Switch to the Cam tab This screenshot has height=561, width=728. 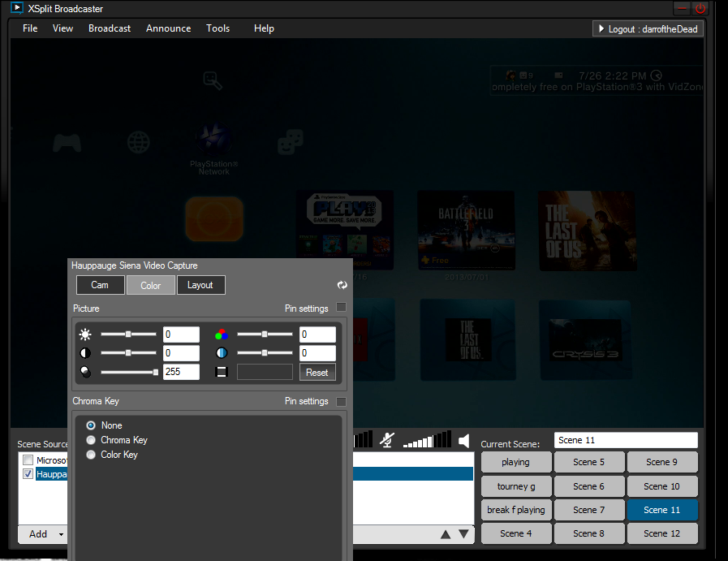coord(101,285)
